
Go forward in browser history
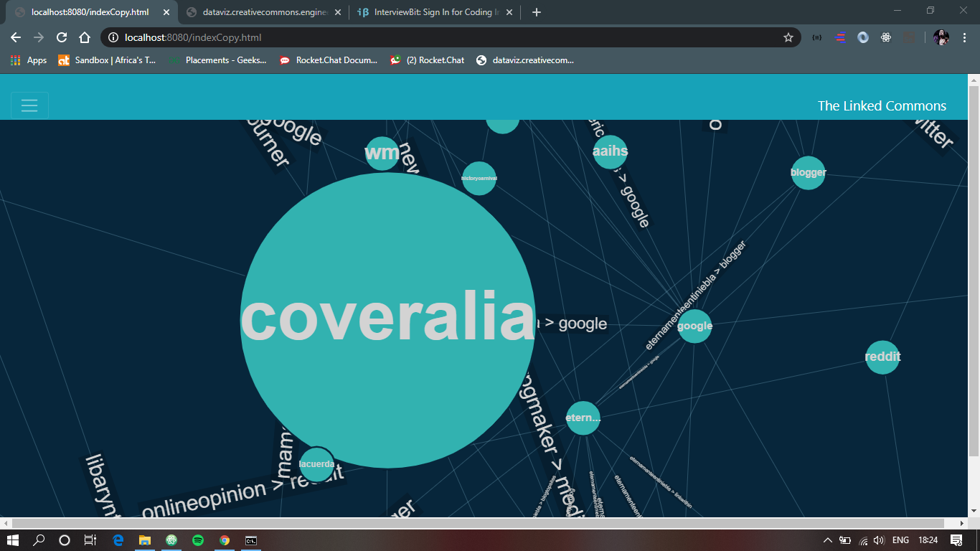point(39,37)
